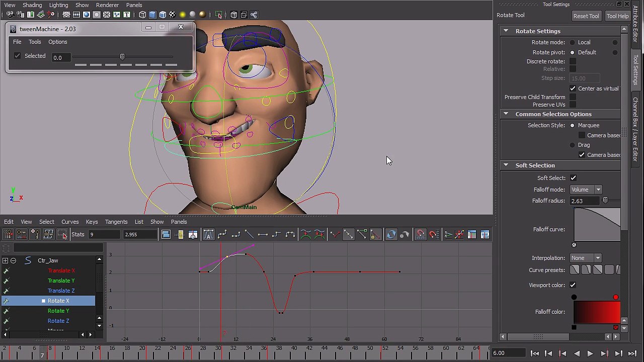Go to start of playback range

pyautogui.click(x=535, y=353)
